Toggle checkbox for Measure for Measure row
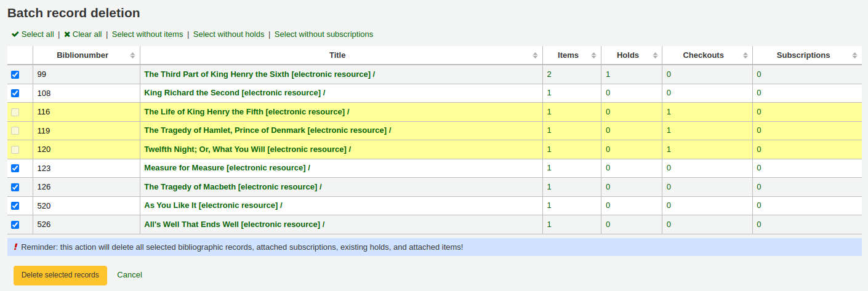 click(x=15, y=168)
